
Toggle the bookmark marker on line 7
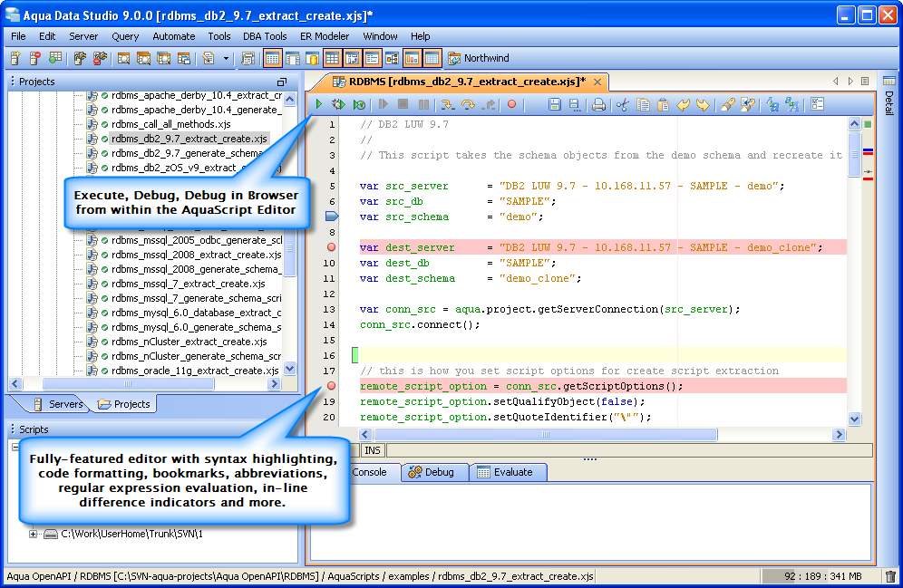coord(331,217)
